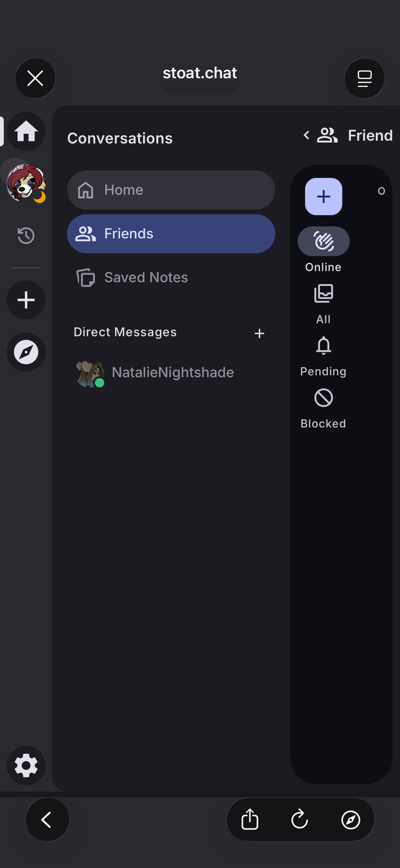Select the Home conversation item
400x868 pixels.
pyautogui.click(x=171, y=190)
